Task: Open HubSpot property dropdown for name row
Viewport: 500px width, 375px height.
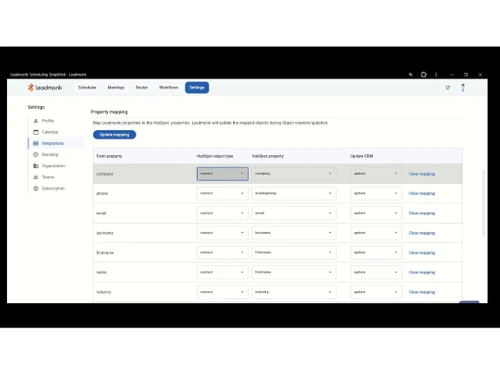Action: [x=294, y=272]
